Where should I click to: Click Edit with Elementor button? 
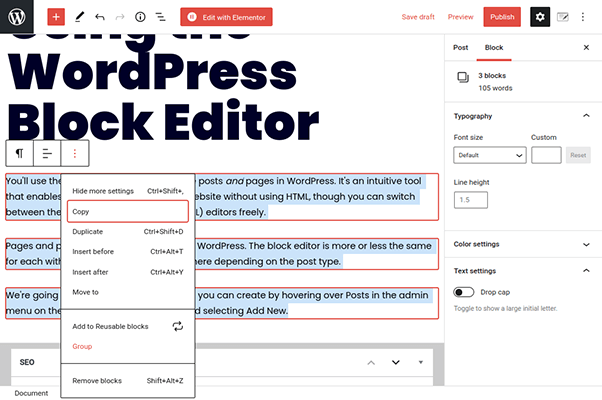(x=226, y=17)
